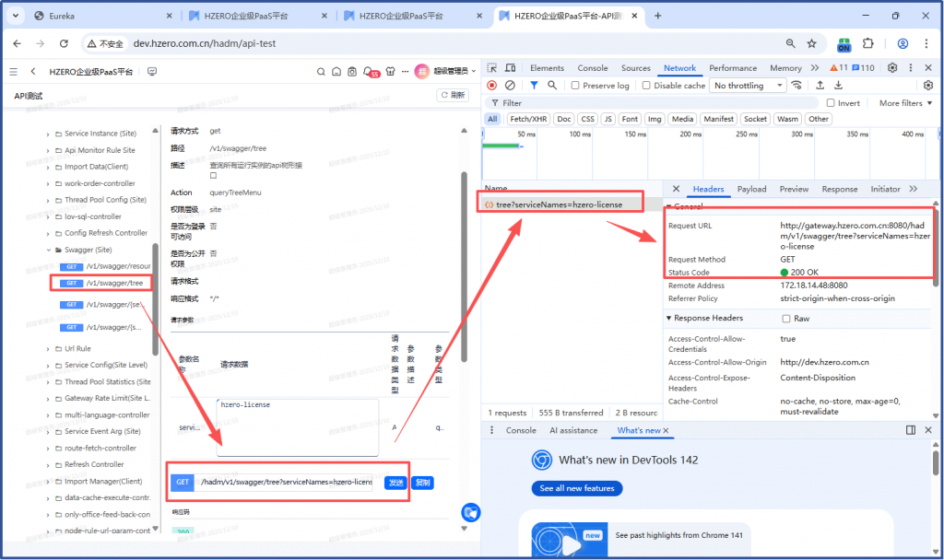This screenshot has height=560, width=944.
Task: Open the notification bell in HZERO header
Action: coord(368,72)
